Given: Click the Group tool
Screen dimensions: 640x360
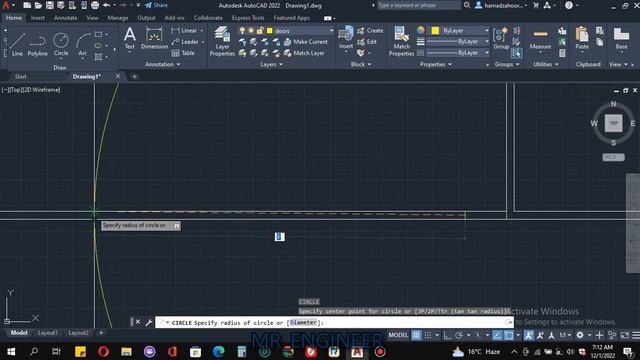Looking at the screenshot, I should click(501, 38).
